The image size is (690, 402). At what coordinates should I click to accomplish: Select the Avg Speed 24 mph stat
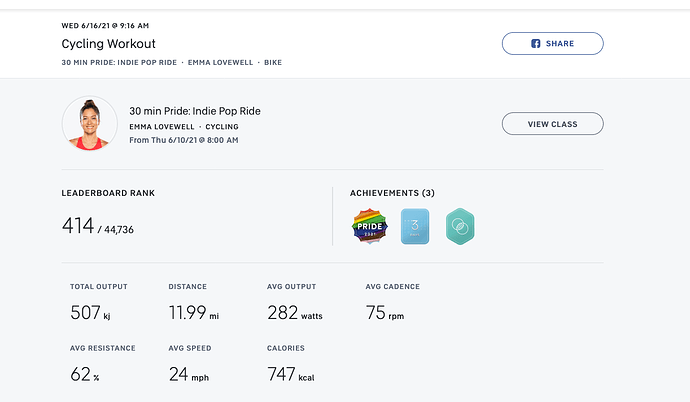tap(190, 375)
